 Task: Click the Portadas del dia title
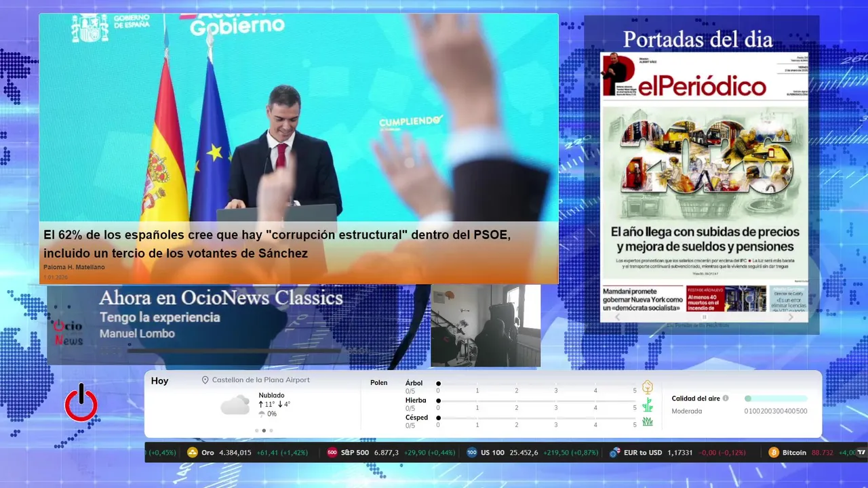tap(698, 39)
